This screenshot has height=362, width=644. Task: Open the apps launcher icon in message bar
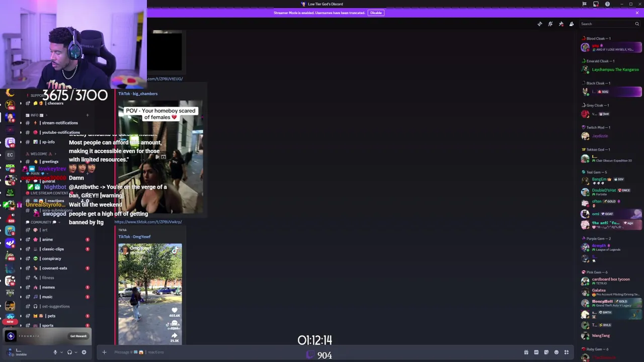click(567, 352)
